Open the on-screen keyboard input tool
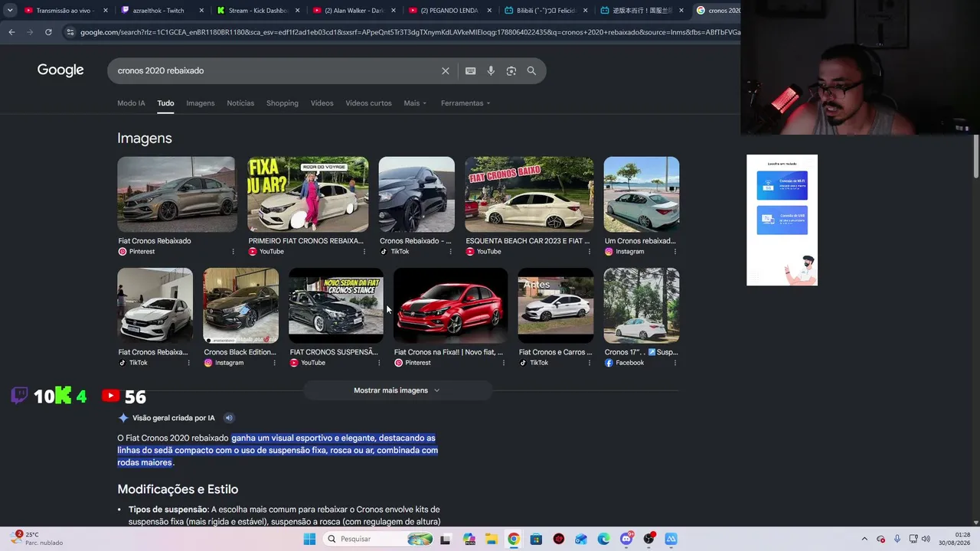Screen dimensions: 980x551 point(470,70)
